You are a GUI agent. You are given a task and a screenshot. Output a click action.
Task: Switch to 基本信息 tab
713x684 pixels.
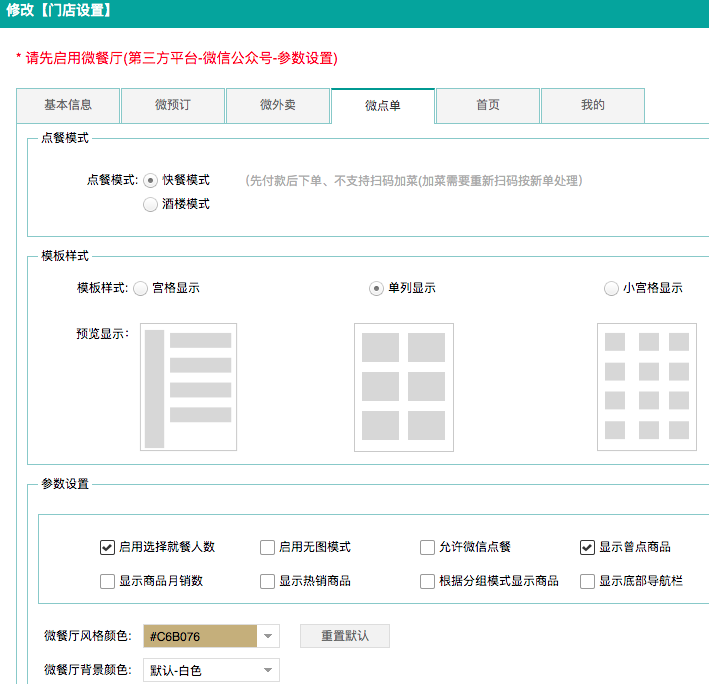[68, 106]
